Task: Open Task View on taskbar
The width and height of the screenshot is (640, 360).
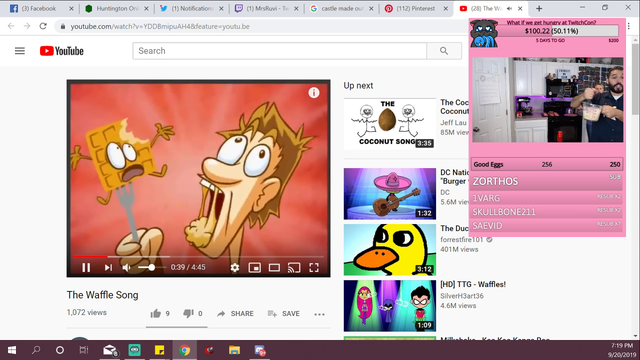Action: [84, 350]
